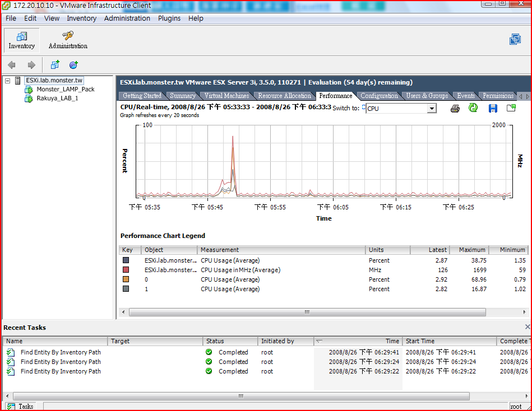The width and height of the screenshot is (532, 411).
Task: Print the performance chart
Action: point(455,109)
